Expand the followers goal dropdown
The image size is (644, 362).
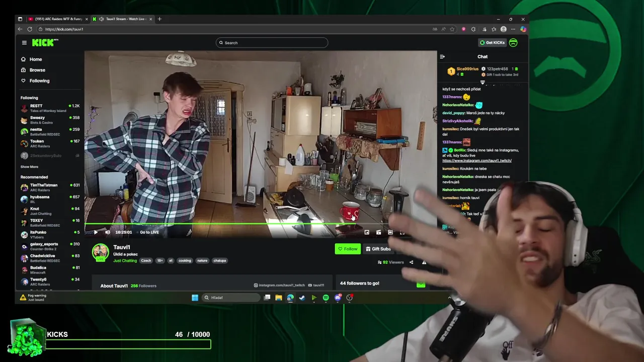pyautogui.click(x=421, y=284)
